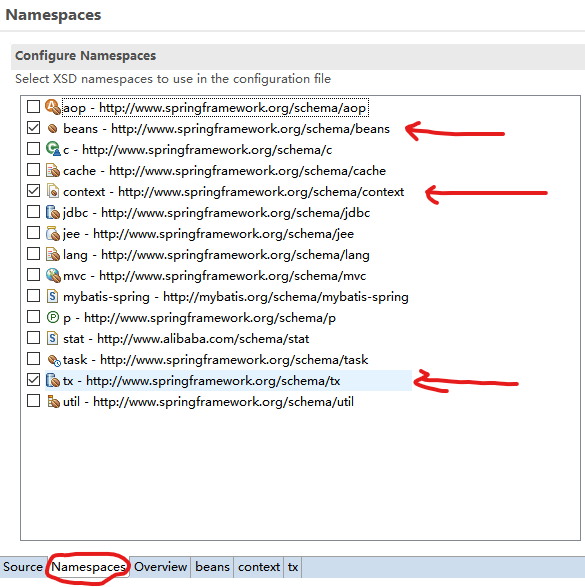The width and height of the screenshot is (585, 587).
Task: Select the mvc schema row text
Action: point(214,276)
